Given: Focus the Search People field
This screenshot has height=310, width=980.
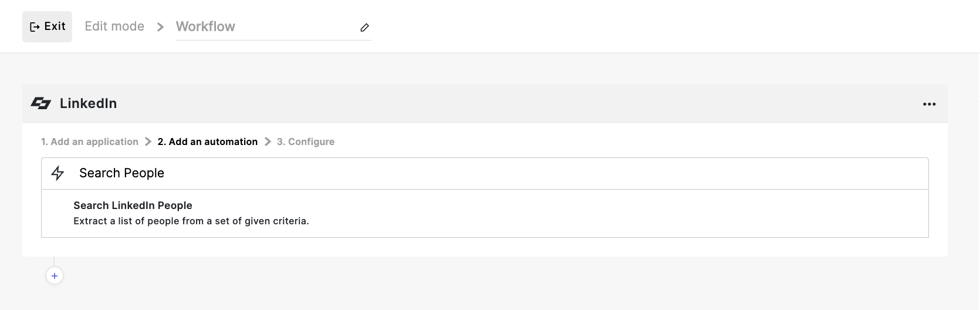Looking at the screenshot, I should coord(485,173).
